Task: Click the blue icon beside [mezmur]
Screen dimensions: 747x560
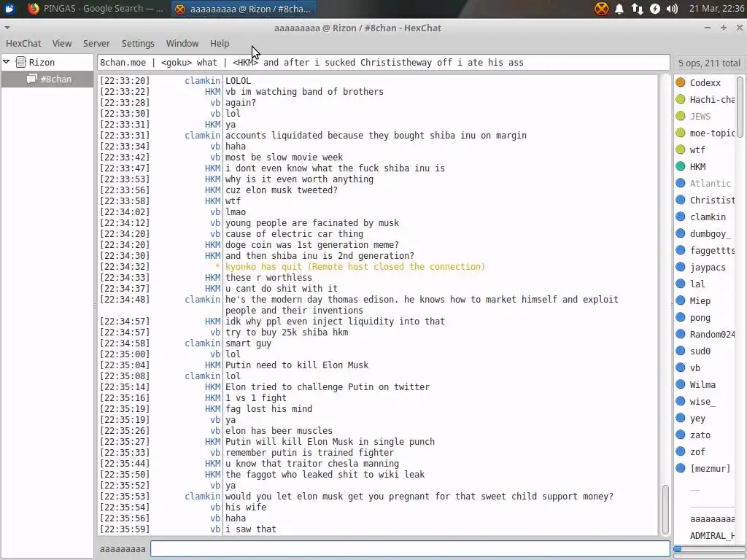Action: 681,468
